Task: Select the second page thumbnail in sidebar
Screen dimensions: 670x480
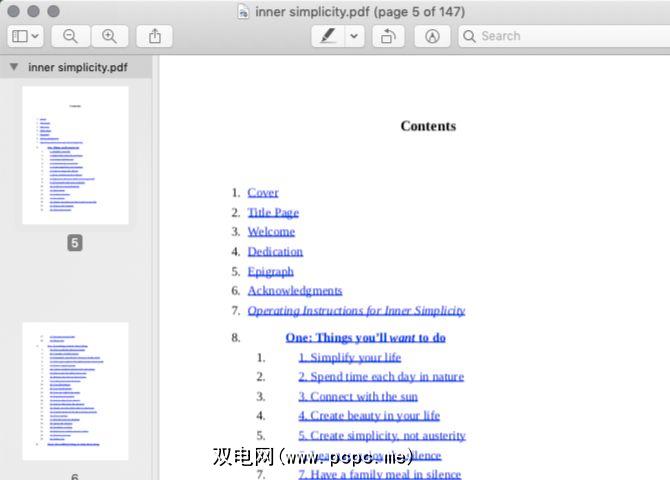Action: [75, 390]
